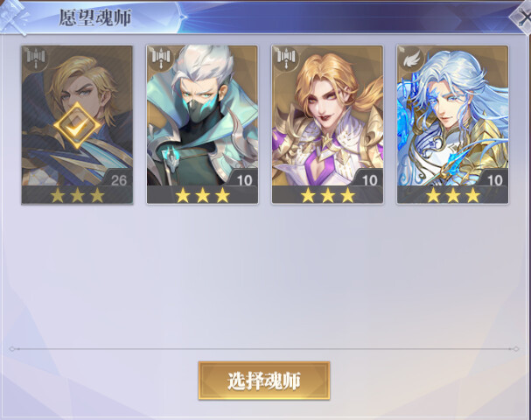Click the level 26 badge on first card
The height and width of the screenshot is (420, 531).
(x=118, y=180)
